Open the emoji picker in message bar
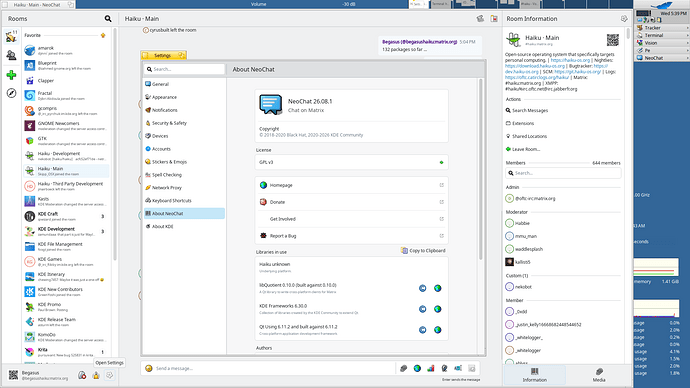The image size is (690, 388). (x=149, y=368)
